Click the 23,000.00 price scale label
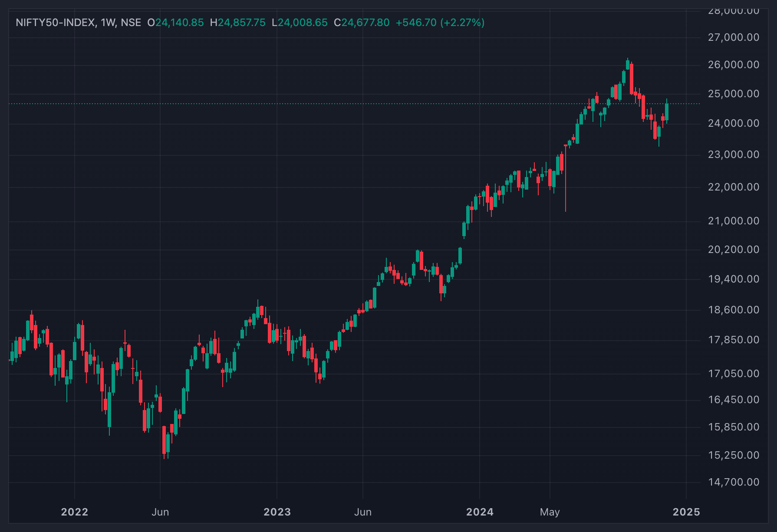Viewport: 777px width, 532px height. (734, 154)
